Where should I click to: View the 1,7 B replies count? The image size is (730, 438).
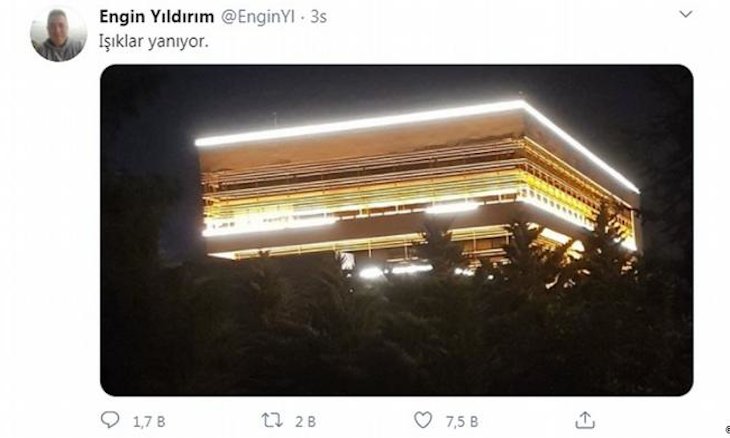pyautogui.click(x=149, y=422)
